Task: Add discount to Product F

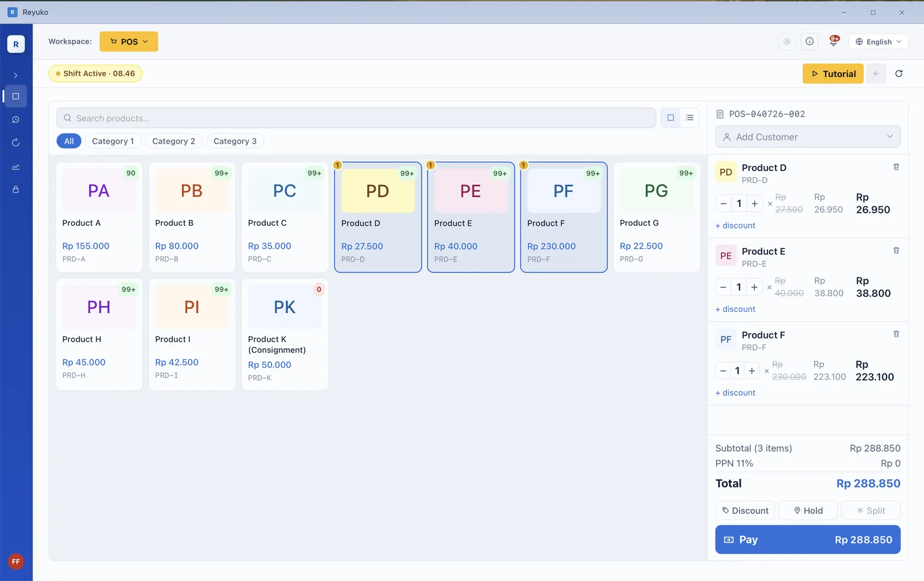Action: coord(735,393)
